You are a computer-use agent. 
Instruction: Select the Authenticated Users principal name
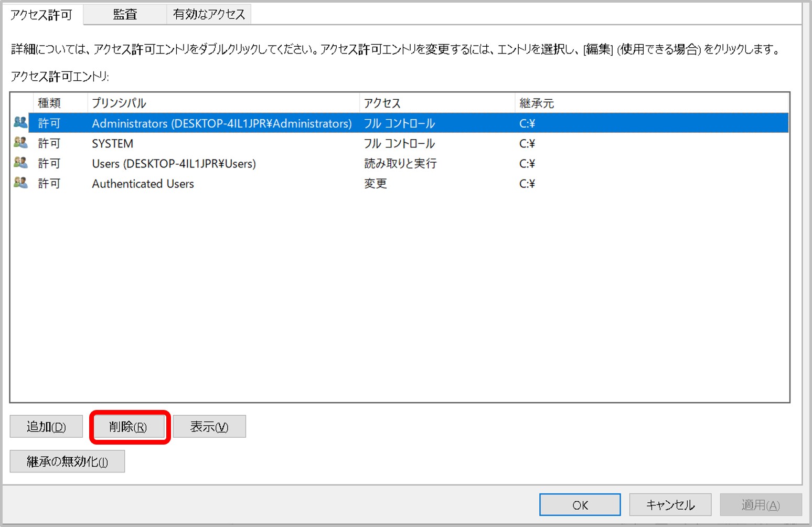tap(143, 184)
